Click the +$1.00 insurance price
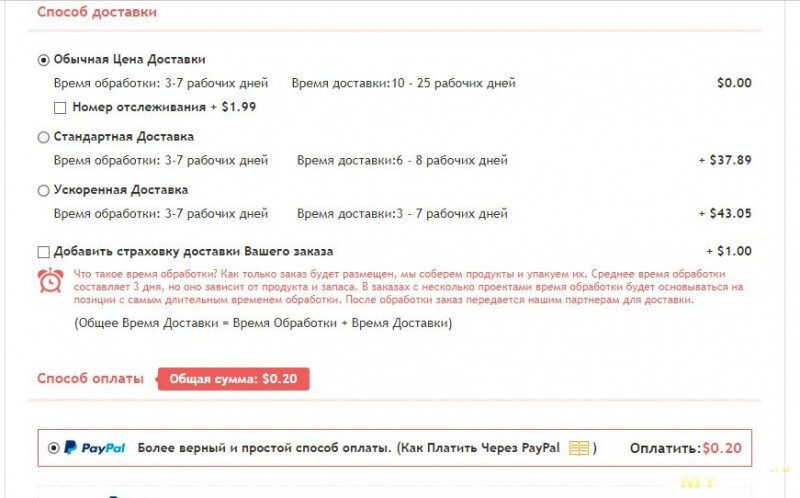 click(729, 251)
